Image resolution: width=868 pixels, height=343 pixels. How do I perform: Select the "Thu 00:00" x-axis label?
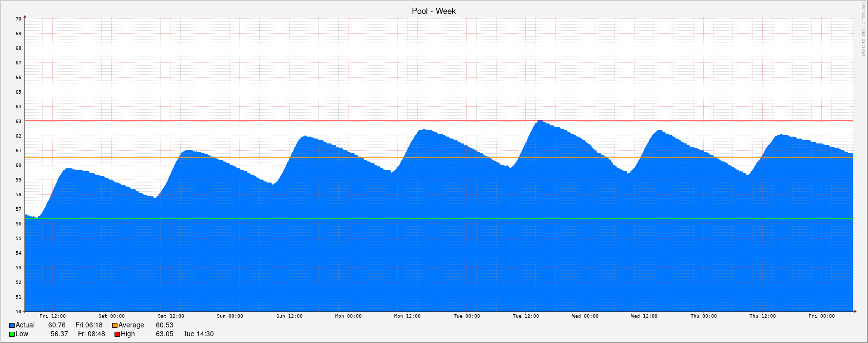click(x=703, y=316)
